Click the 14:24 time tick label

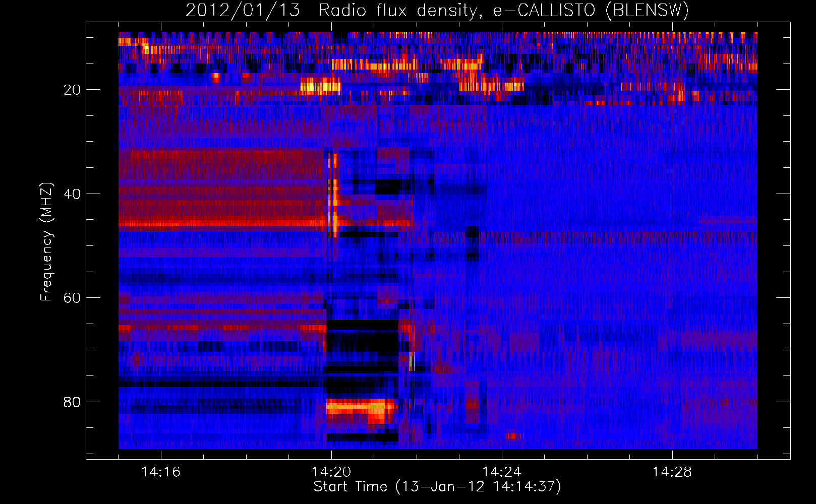coord(502,472)
